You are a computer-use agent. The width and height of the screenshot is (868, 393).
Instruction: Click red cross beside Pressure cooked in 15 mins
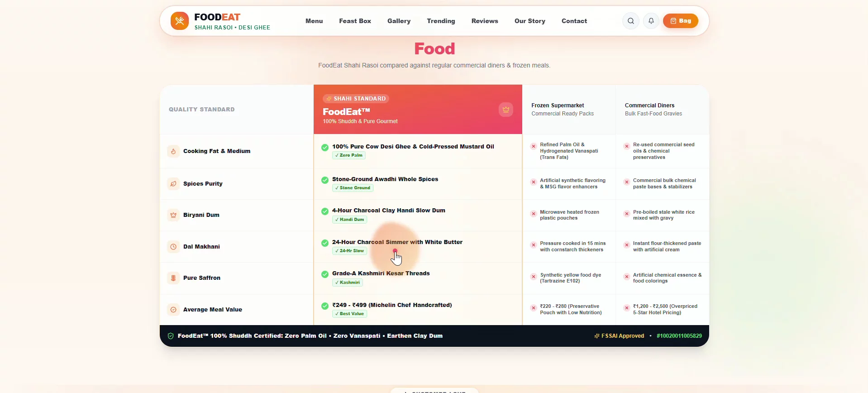(x=534, y=245)
